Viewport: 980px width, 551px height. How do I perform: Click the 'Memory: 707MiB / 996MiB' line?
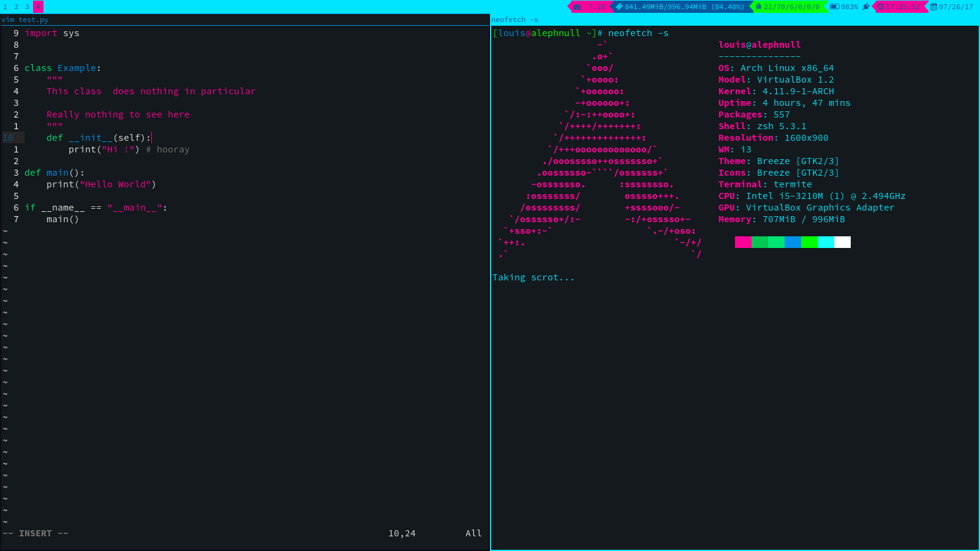coord(782,219)
